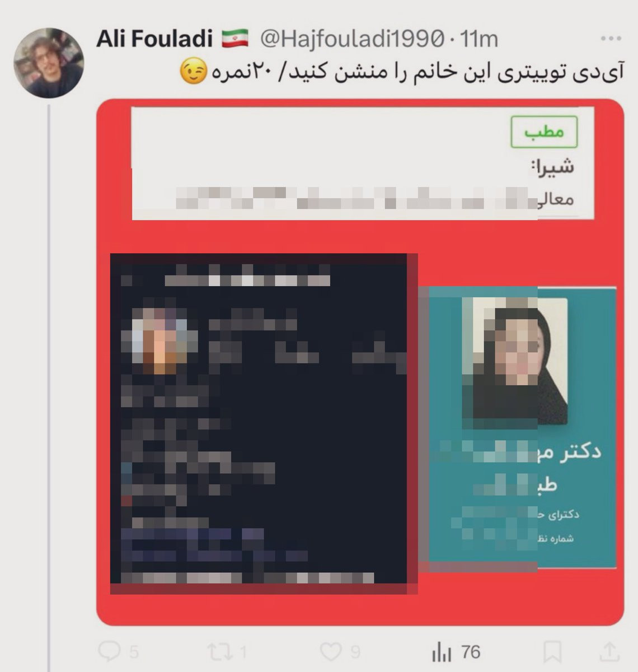
Task: View analytics via the bar chart icon
Action: coord(442,652)
